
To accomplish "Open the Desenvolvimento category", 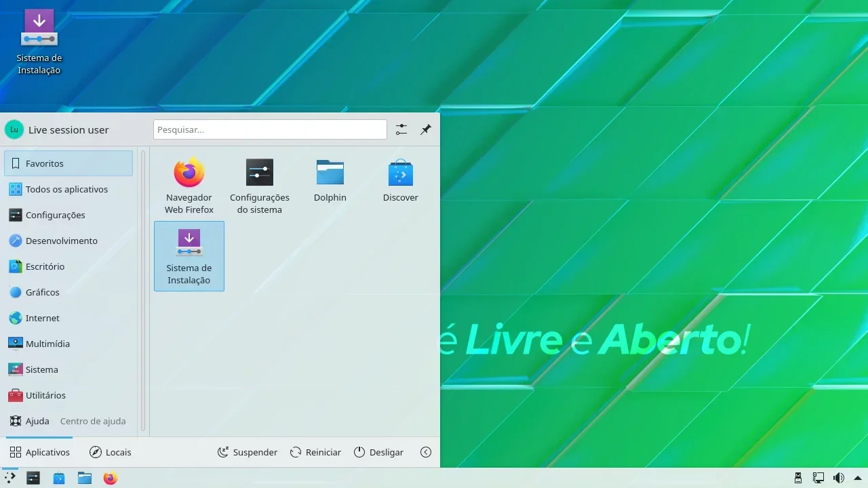I will point(68,241).
